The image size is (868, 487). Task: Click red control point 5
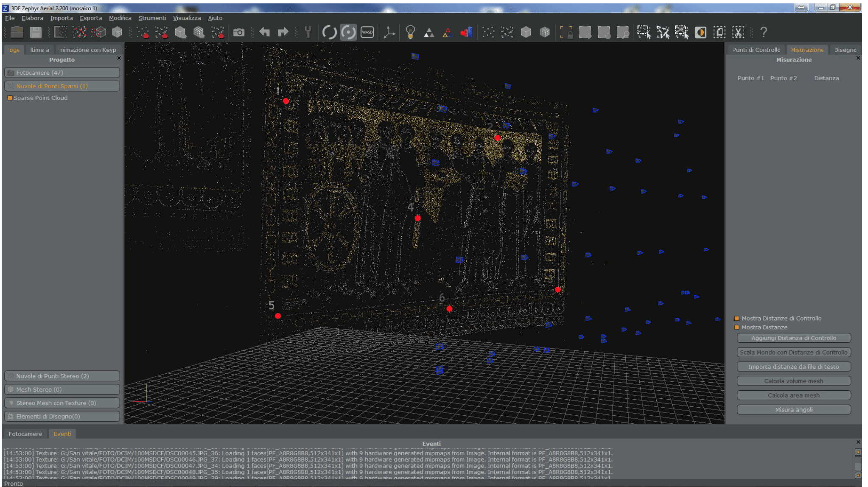click(x=278, y=316)
